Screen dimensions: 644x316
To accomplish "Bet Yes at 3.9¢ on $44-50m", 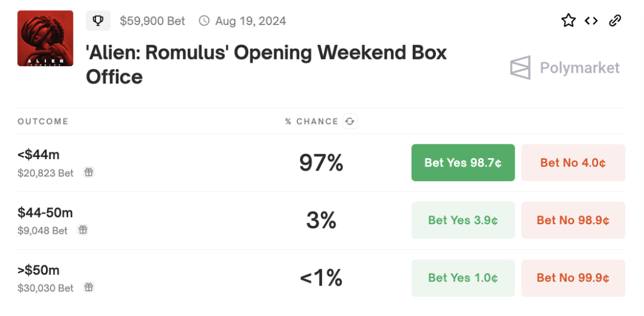I will coord(463,220).
